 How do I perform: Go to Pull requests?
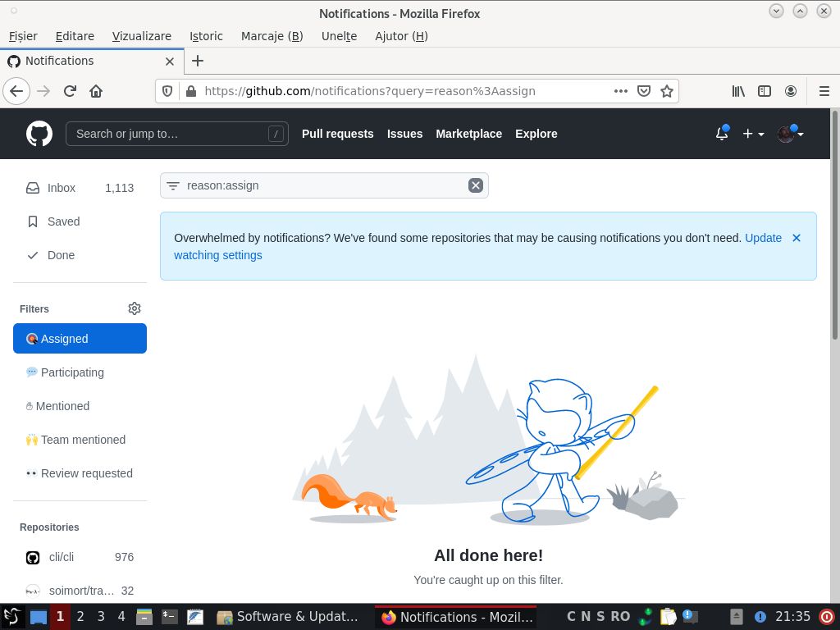click(337, 134)
